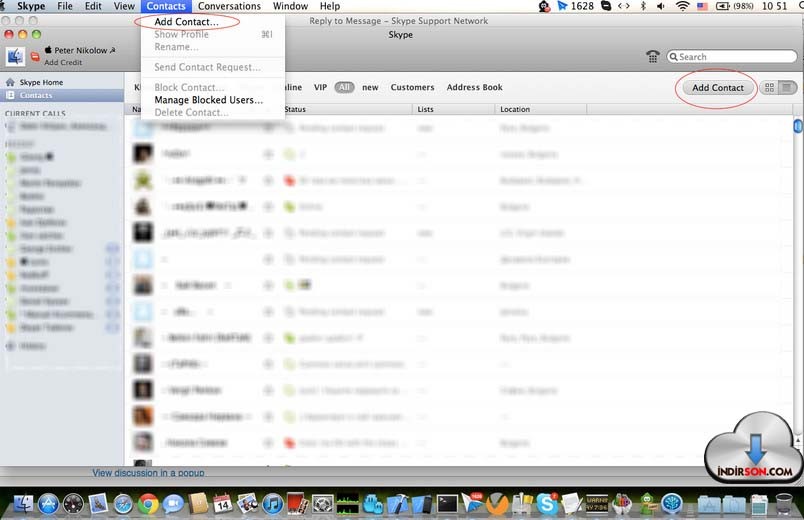This screenshot has height=520, width=804.
Task: Select the VIP contact filter
Action: [x=320, y=87]
